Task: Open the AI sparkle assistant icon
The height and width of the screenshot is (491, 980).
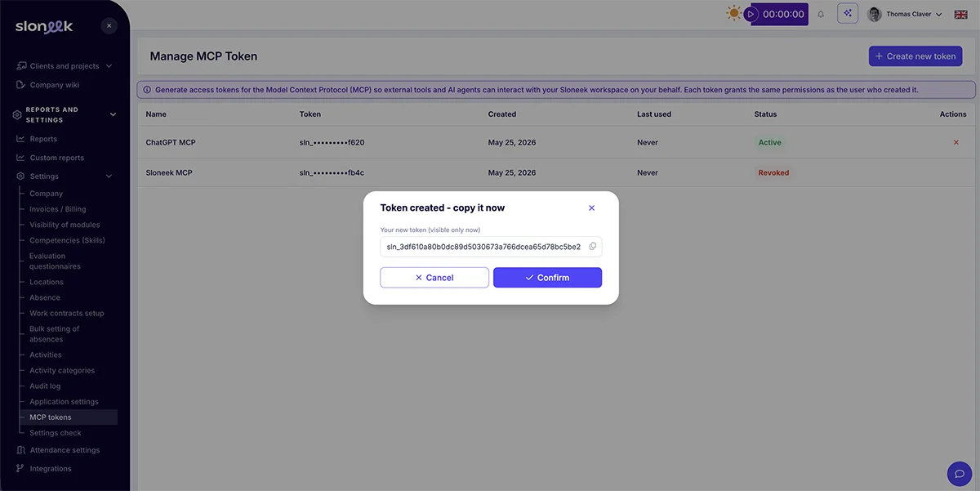Action: 848,14
